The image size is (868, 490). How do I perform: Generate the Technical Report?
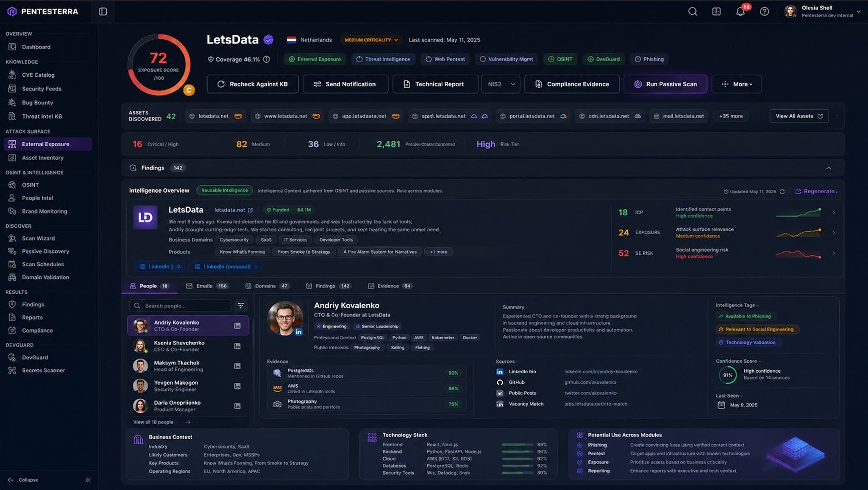[435, 84]
